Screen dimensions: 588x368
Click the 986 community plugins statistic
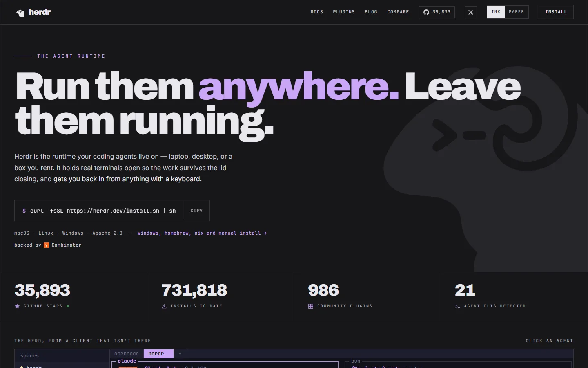(323, 290)
